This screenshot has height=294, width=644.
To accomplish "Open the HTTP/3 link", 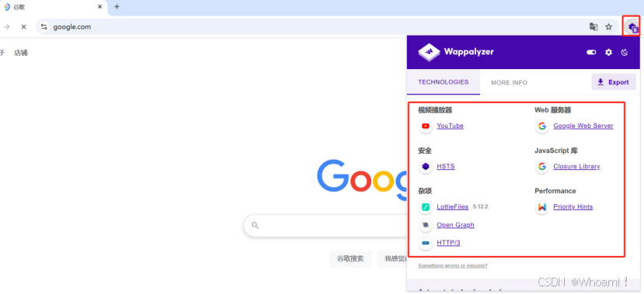I will 448,243.
